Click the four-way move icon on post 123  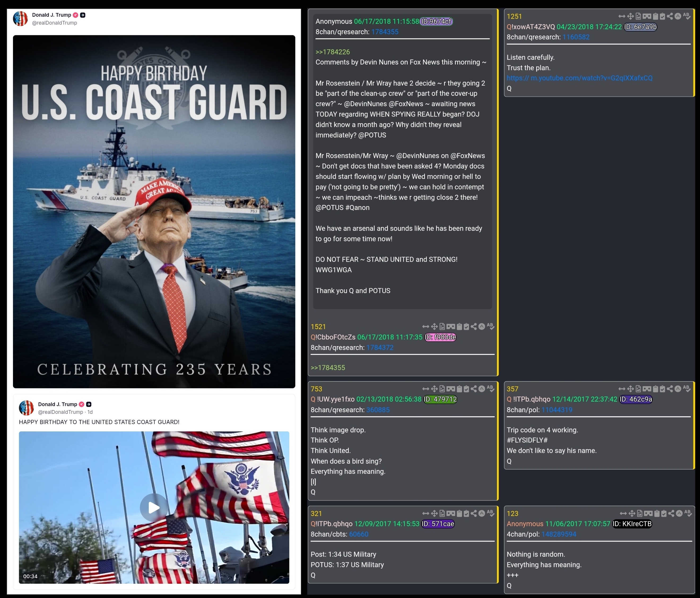632,514
